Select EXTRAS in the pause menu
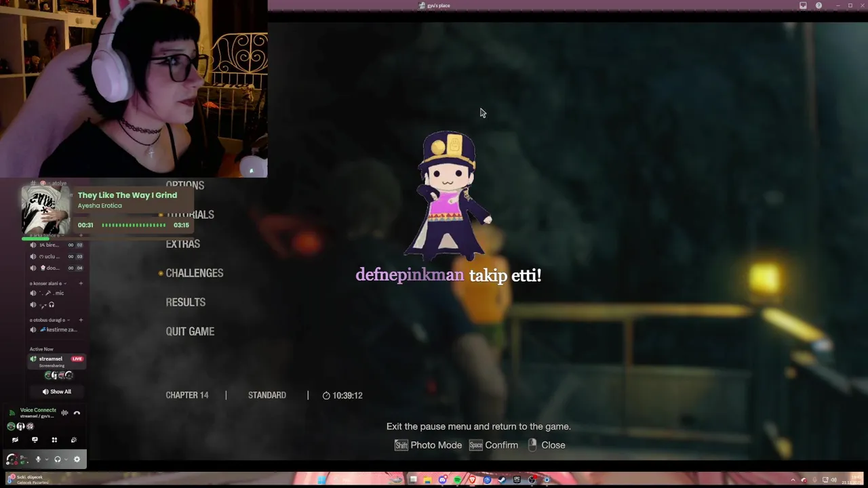Viewport: 868px width, 488px height. point(183,244)
